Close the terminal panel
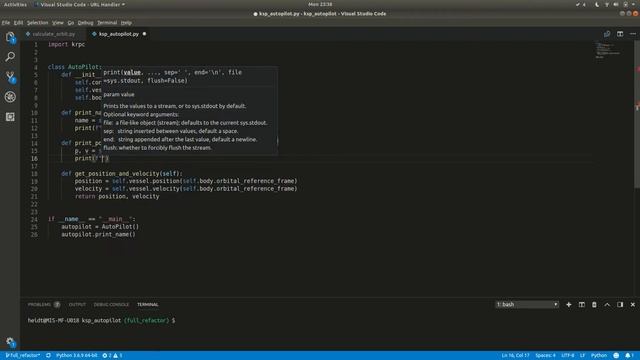The width and height of the screenshot is (640, 360). (633, 304)
